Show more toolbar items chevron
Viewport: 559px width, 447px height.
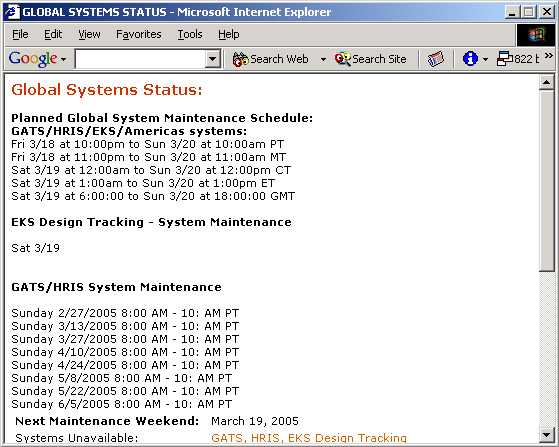coord(549,55)
